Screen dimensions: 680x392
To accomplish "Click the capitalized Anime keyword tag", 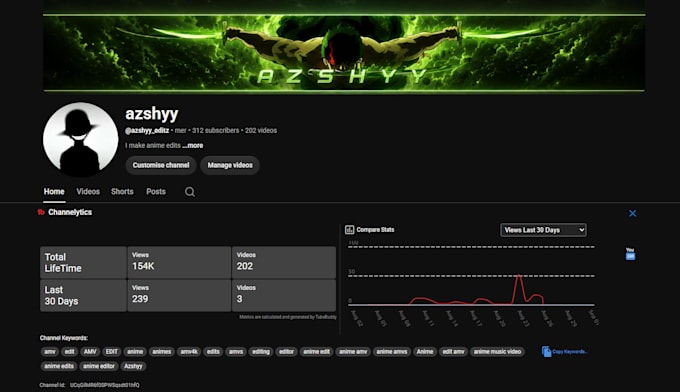I will coord(425,352).
